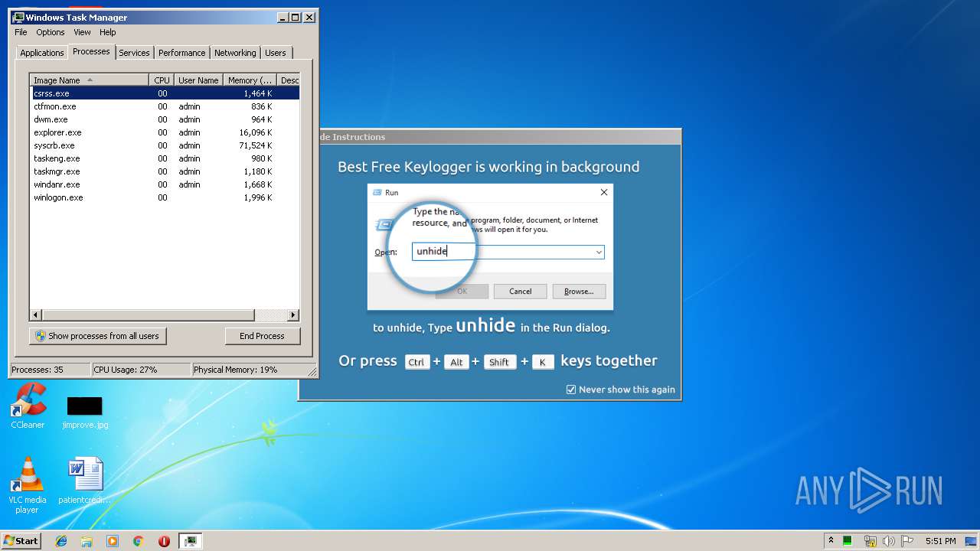This screenshot has height=551, width=980.
Task: Open Windows Explorer folder taskbar icon
Action: tap(87, 541)
